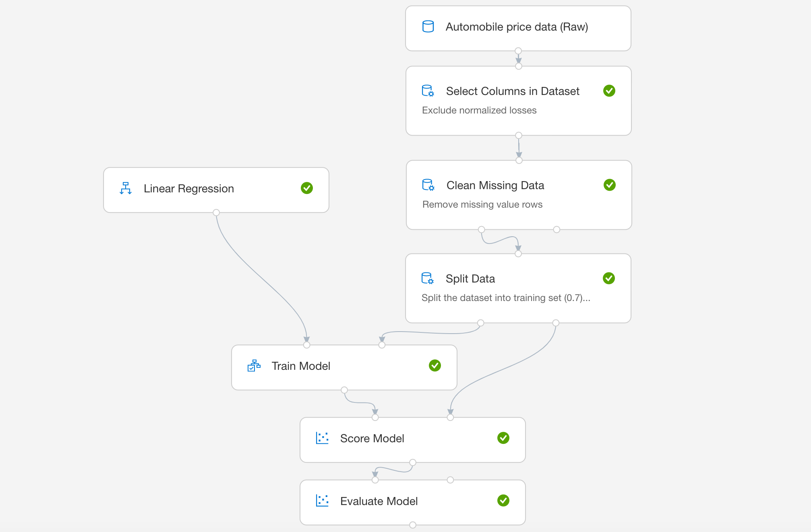The image size is (811, 532).
Task: Click the Remove missing value rows comment
Action: click(482, 204)
